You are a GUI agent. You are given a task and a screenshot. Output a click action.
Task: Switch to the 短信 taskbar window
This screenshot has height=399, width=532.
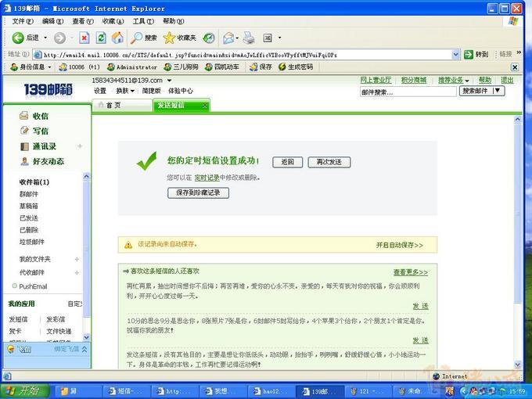click(125, 391)
